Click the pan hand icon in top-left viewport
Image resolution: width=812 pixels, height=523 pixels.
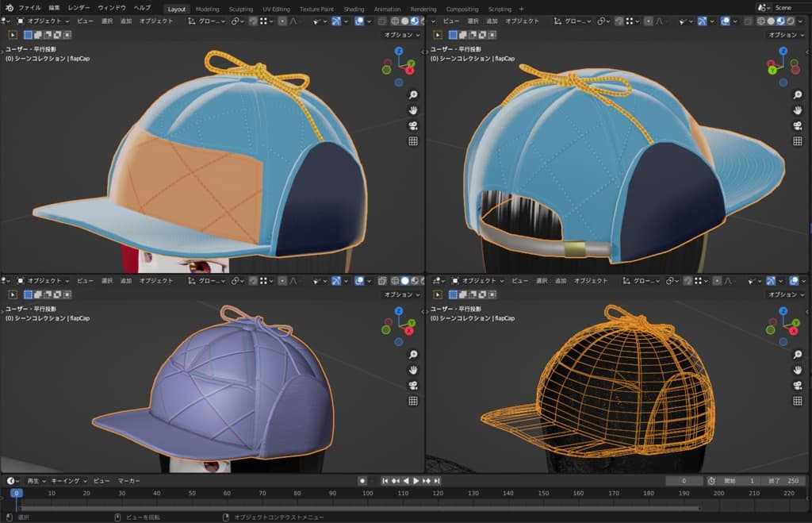[412, 109]
